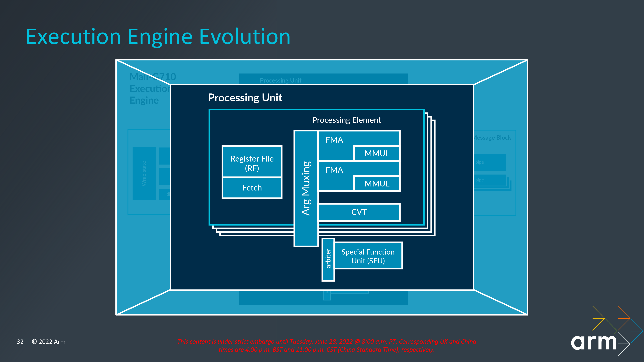Select the Special Function Unit (SFU) block
Image resolution: width=644 pixels, height=362 pixels.
click(368, 256)
